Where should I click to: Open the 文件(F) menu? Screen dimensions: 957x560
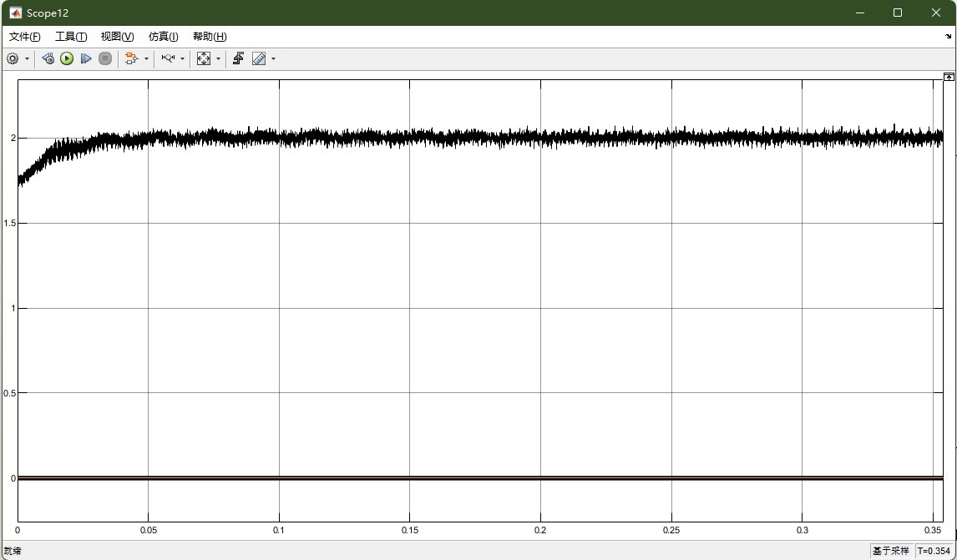click(25, 37)
